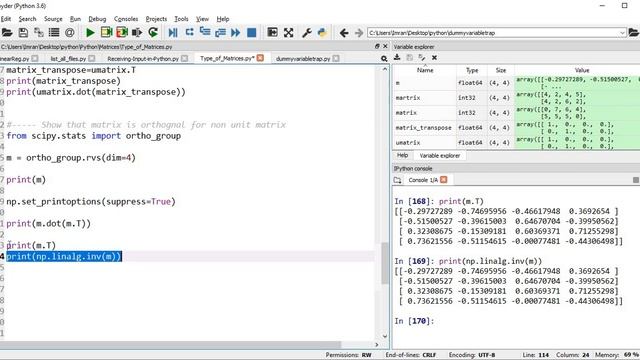Save the file using floppy disk icon

tap(23, 32)
